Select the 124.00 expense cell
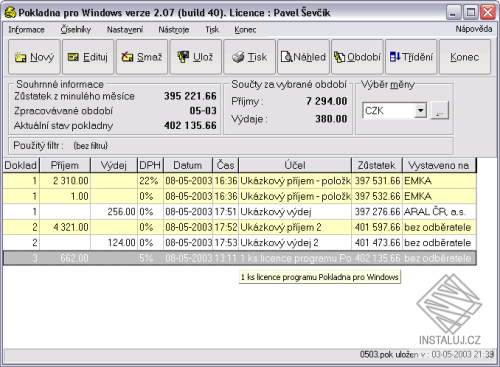 pos(114,243)
